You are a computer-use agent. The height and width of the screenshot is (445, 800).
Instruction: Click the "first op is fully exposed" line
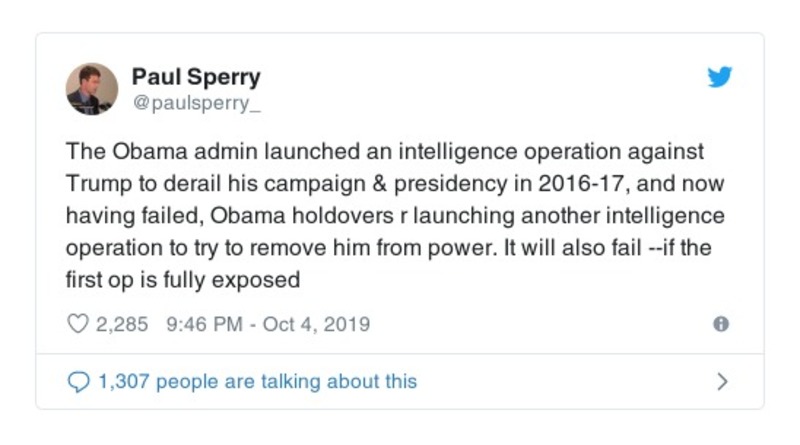click(183, 280)
